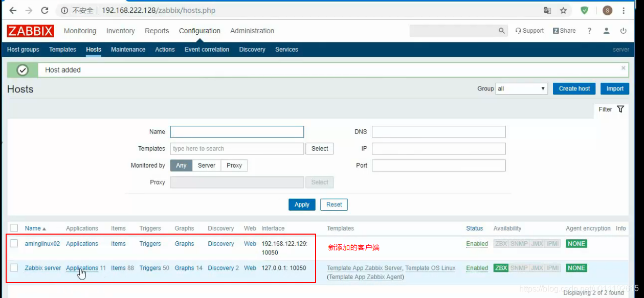The width and height of the screenshot is (644, 298).
Task: Open Graphs 14 for Zabbix server
Action: [184, 268]
